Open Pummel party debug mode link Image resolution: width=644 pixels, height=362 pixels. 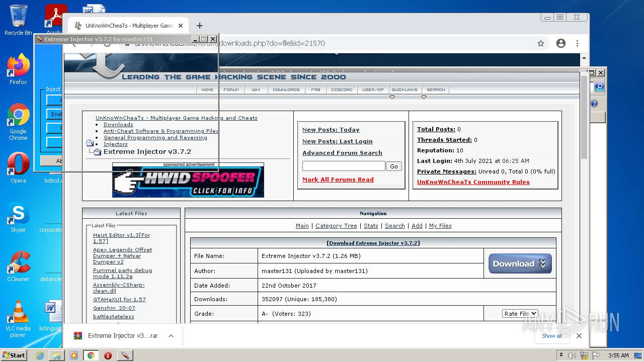click(x=122, y=273)
